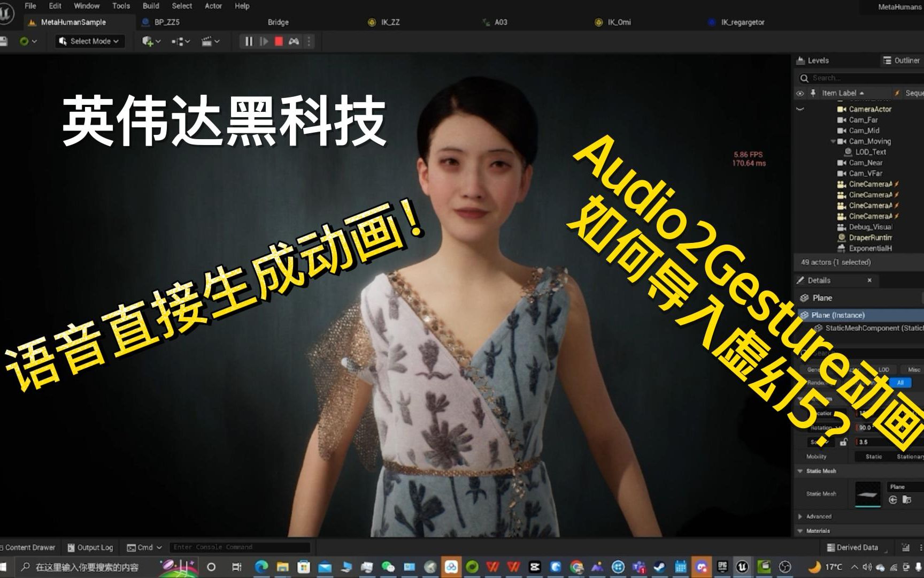Viewport: 924px width, 578px height.
Task: Pause the running simulation
Action: [249, 41]
